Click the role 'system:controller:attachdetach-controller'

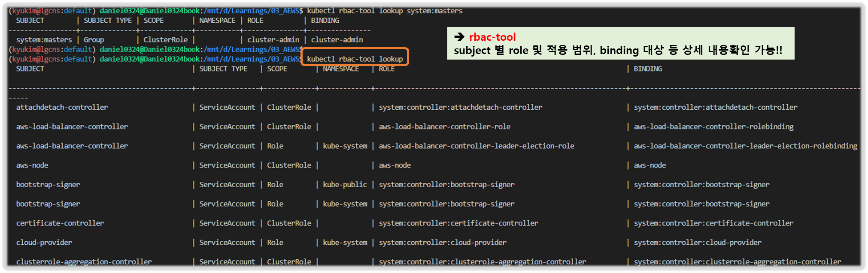coord(461,107)
